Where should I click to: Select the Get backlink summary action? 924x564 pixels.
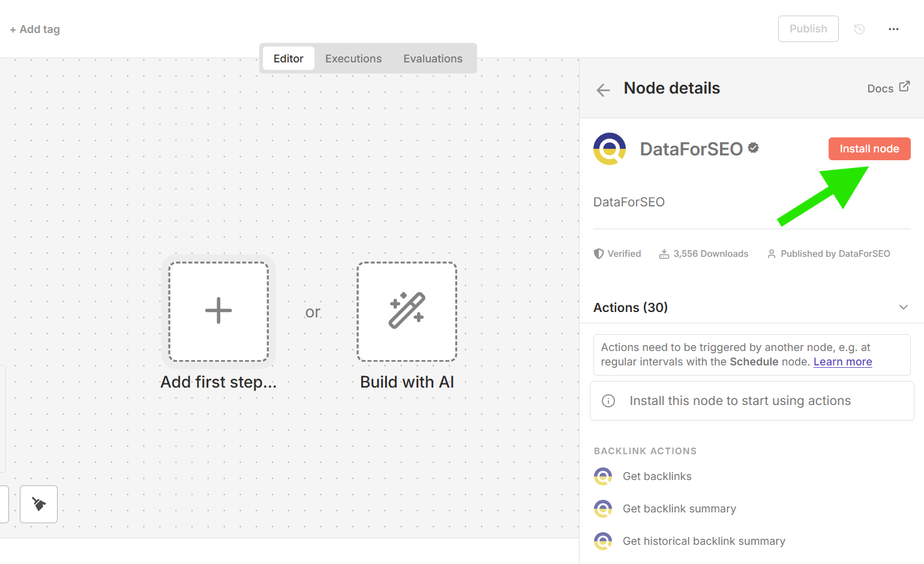tap(679, 509)
